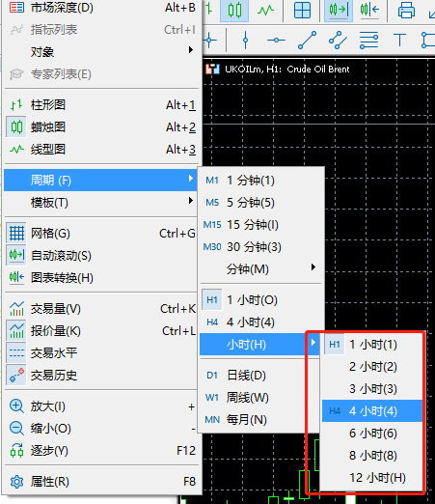Open the tile windows grid icon
Screen dimensions: 435x504
coord(302,10)
